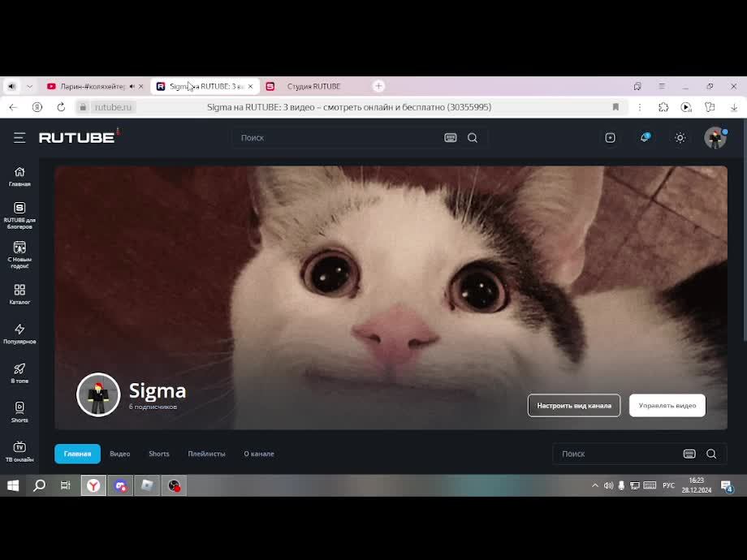
Task: Open the notifications bell
Action: (x=645, y=138)
